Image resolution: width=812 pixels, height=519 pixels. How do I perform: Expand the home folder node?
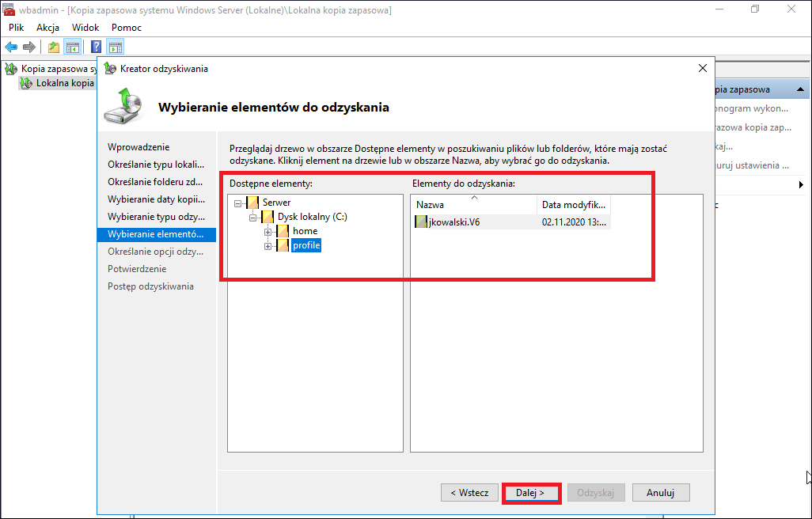tap(268, 232)
